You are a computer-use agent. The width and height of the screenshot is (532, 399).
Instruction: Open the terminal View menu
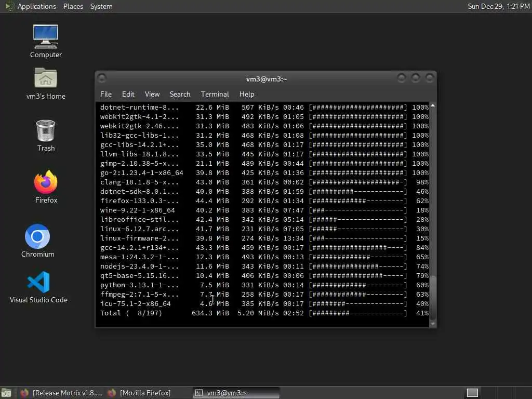pyautogui.click(x=152, y=95)
